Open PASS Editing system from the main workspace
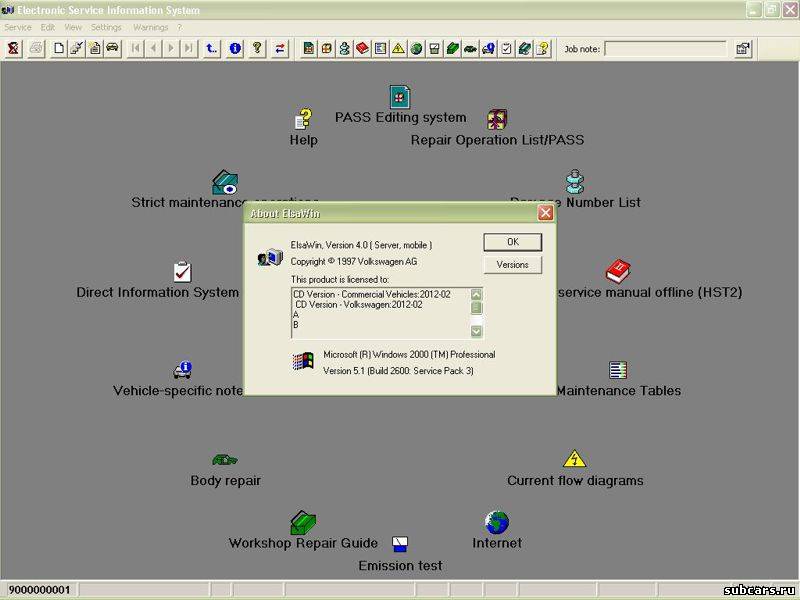Viewport: 800px width, 600px height. click(400, 96)
